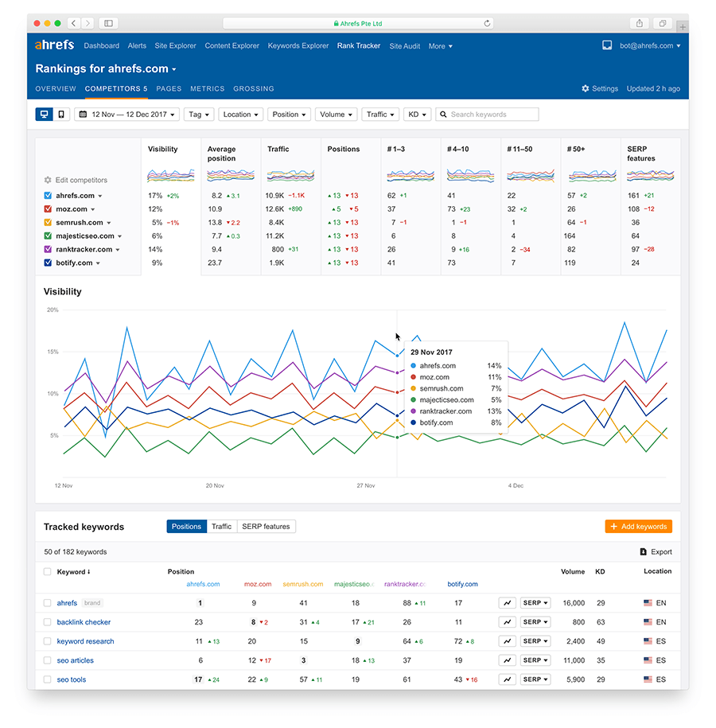This screenshot has height=728, width=716.
Task: Click the browser share icon
Action: [x=639, y=23]
